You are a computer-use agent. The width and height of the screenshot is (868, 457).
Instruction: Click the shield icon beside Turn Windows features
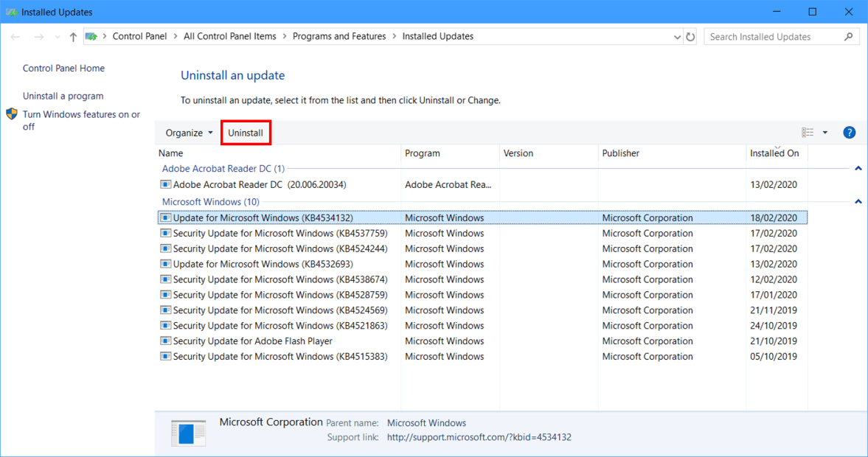11,114
